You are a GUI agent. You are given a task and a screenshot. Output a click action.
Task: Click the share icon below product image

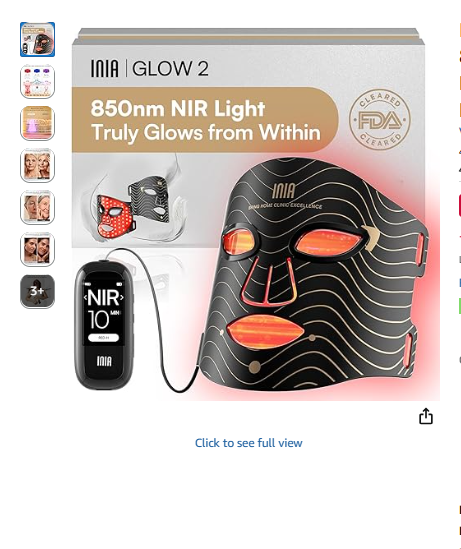point(426,416)
